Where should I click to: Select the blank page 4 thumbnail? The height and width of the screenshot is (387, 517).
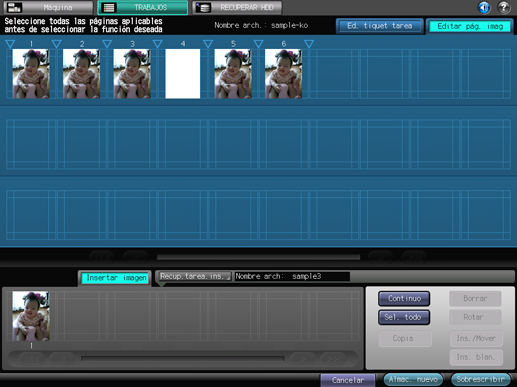click(x=183, y=74)
